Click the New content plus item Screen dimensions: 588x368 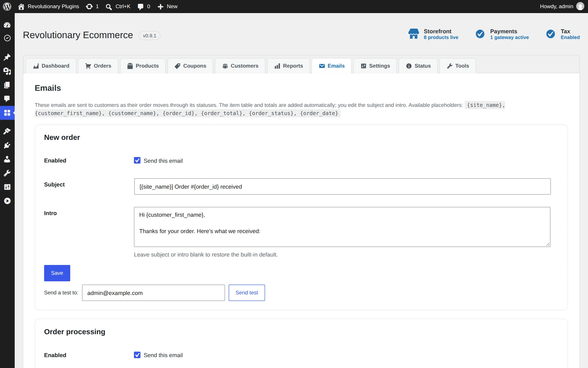pos(167,6)
